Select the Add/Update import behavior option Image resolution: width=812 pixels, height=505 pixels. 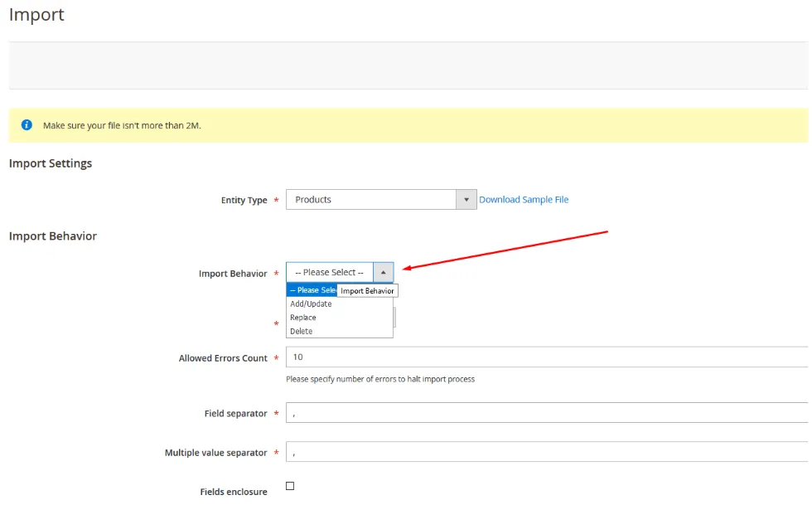point(311,303)
